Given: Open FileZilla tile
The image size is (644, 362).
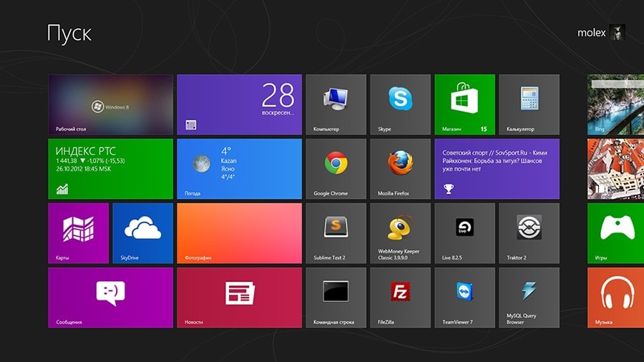Looking at the screenshot, I should pyautogui.click(x=400, y=298).
